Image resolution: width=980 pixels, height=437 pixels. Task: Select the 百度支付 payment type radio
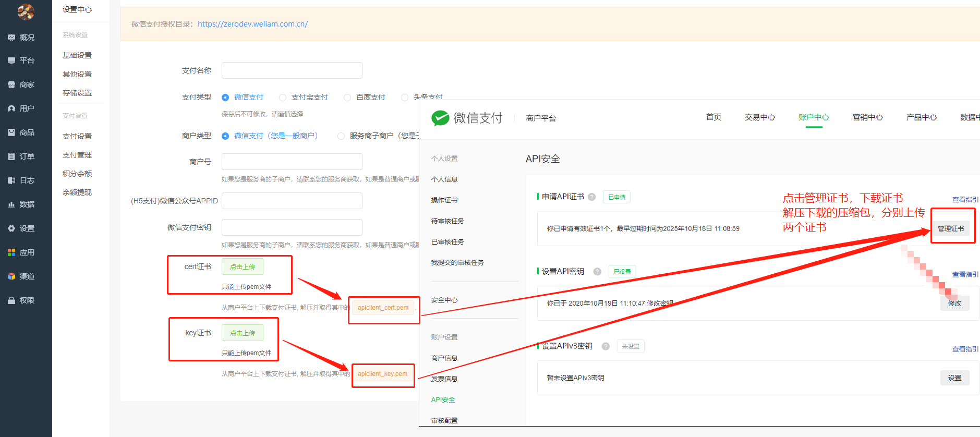tap(347, 98)
